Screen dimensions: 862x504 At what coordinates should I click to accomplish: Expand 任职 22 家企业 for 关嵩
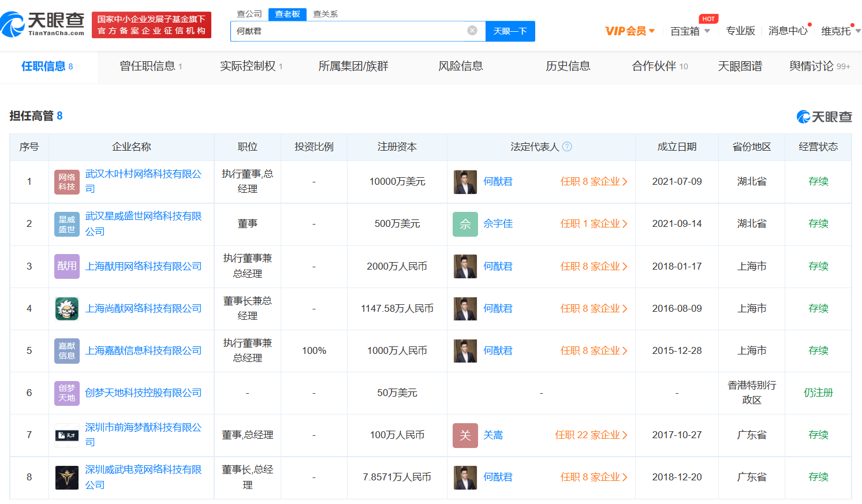591,435
